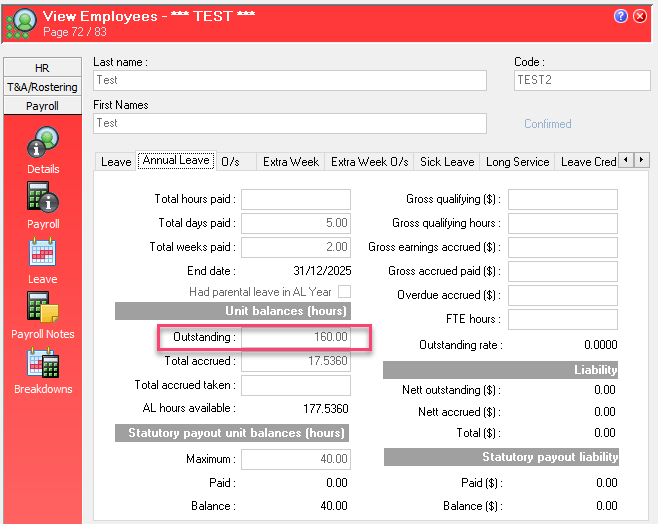Click the Gross qualifying ($) field
The height and width of the screenshot is (524, 658).
pos(562,199)
